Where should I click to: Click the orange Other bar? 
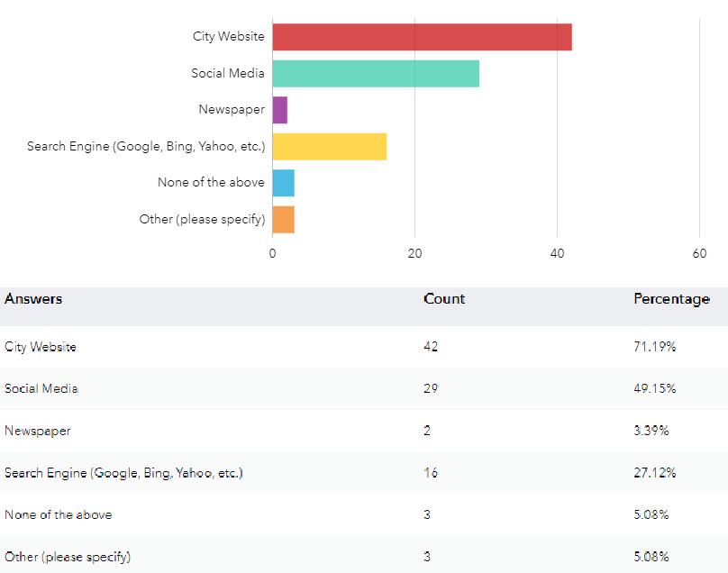pyautogui.click(x=284, y=219)
